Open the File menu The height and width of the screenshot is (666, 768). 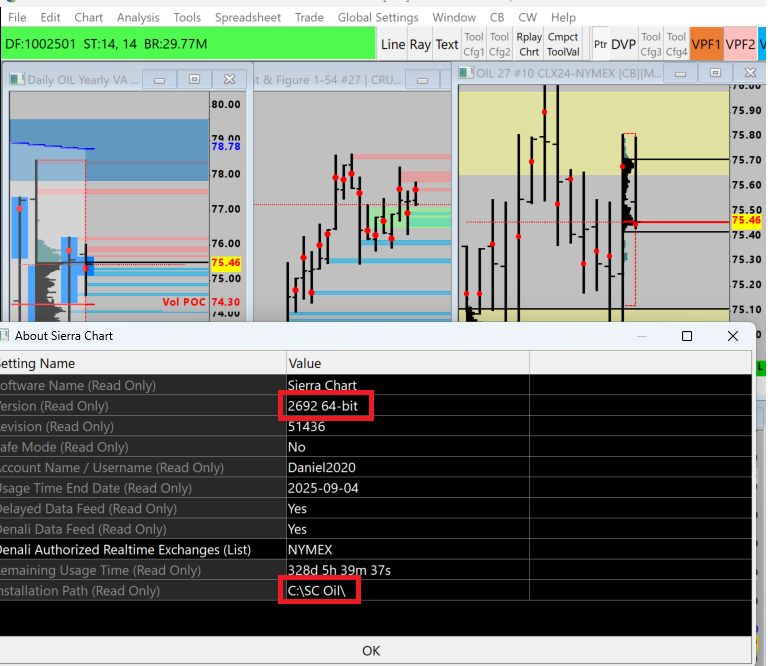point(17,18)
